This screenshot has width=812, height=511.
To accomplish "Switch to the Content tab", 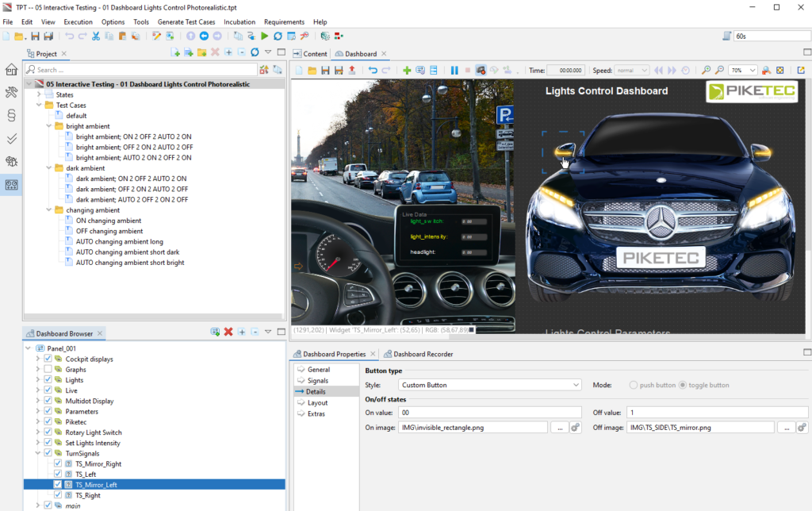I will coord(310,54).
